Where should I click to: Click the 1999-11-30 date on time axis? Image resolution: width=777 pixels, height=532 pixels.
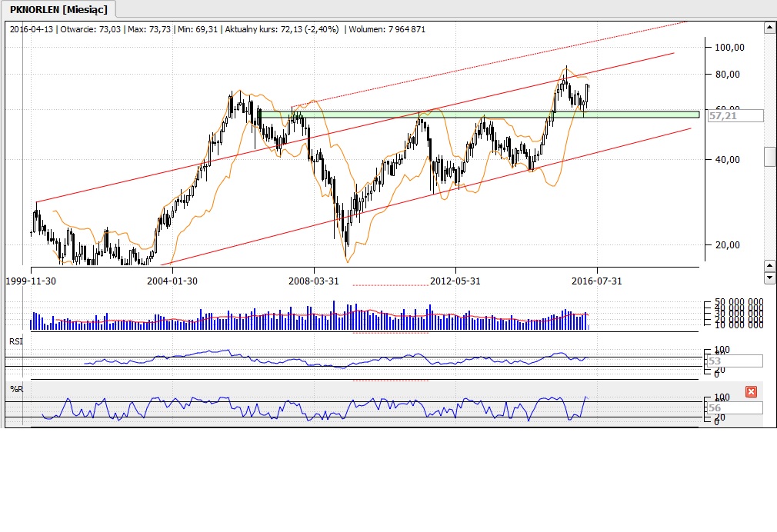[32, 281]
